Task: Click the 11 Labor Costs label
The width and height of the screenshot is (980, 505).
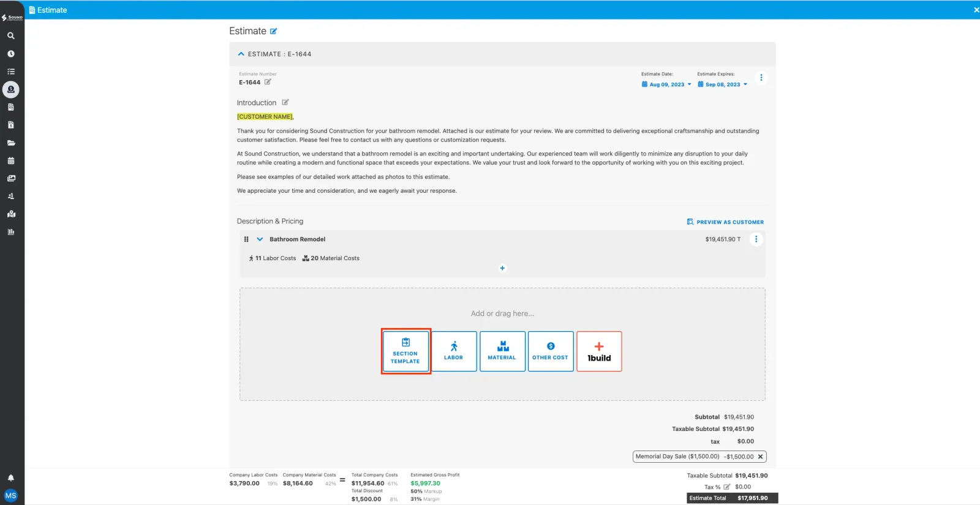Action: tap(273, 258)
